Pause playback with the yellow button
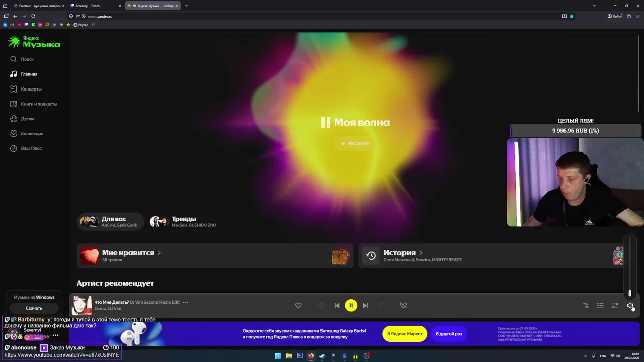This screenshot has height=362, width=644. tap(351, 305)
